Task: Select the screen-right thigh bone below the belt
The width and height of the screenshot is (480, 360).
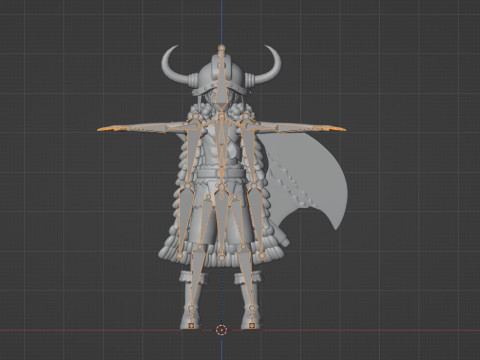Action: point(238,222)
